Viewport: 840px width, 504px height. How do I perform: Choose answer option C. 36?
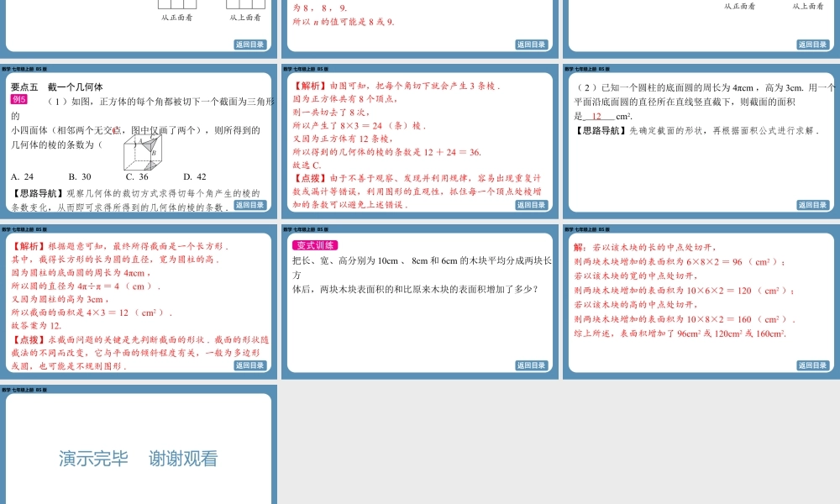click(137, 176)
